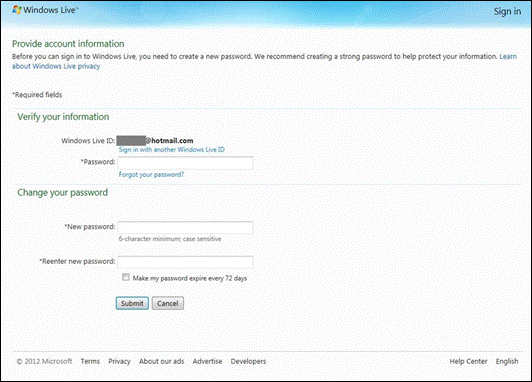The height and width of the screenshot is (382, 532).
Task: Click the 'Change your password' heading
Action: click(62, 192)
